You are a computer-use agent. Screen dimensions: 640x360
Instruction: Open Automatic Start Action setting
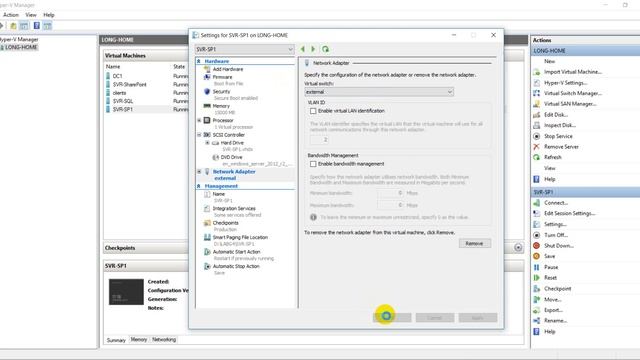pyautogui.click(x=236, y=252)
